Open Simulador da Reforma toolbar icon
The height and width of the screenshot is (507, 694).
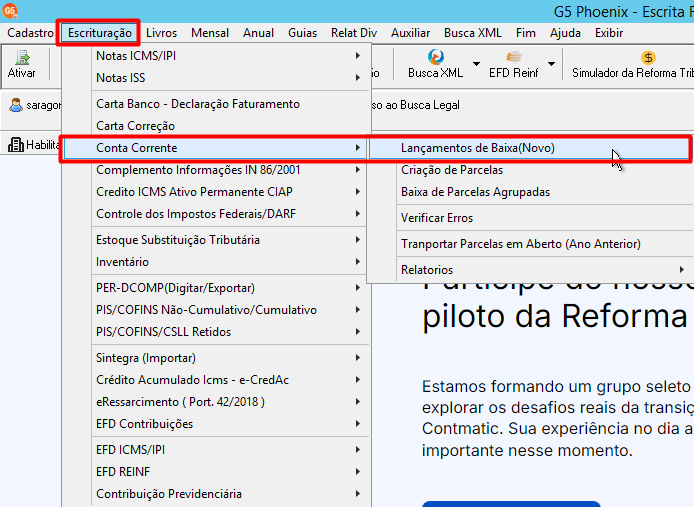[648, 58]
